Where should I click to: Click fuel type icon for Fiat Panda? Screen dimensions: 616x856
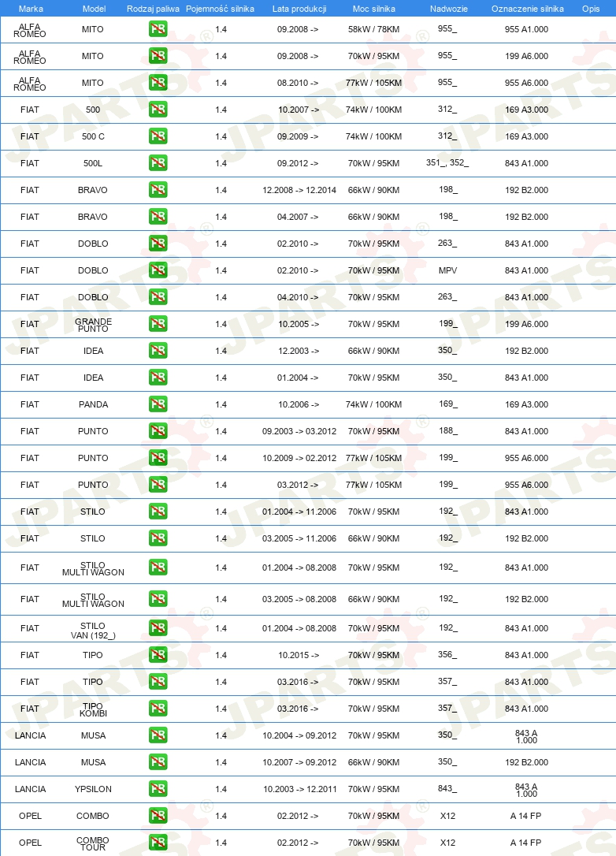point(158,404)
